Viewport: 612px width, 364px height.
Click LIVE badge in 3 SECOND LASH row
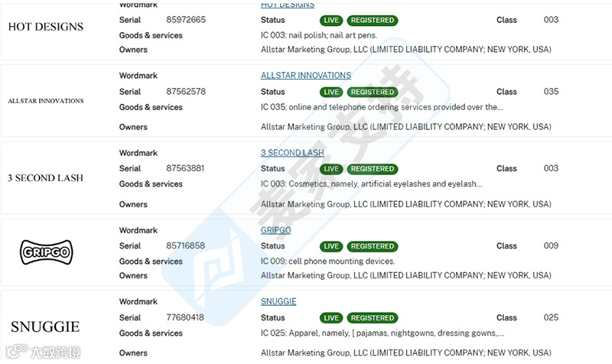coord(331,169)
